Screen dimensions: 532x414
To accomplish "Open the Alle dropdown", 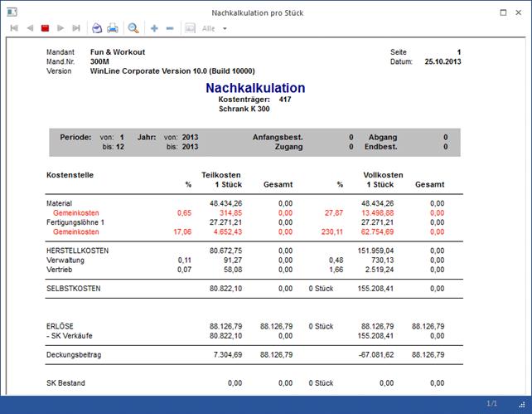I will click(x=225, y=28).
